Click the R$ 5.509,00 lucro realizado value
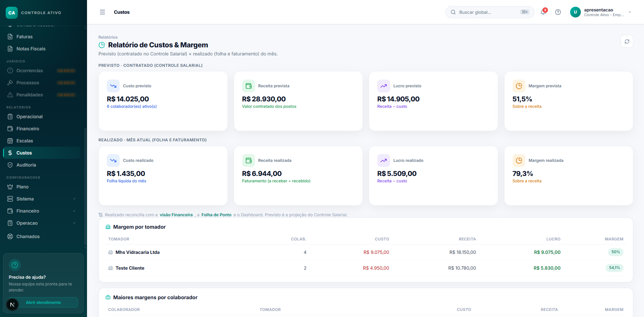This screenshot has width=644, height=317. click(x=397, y=174)
